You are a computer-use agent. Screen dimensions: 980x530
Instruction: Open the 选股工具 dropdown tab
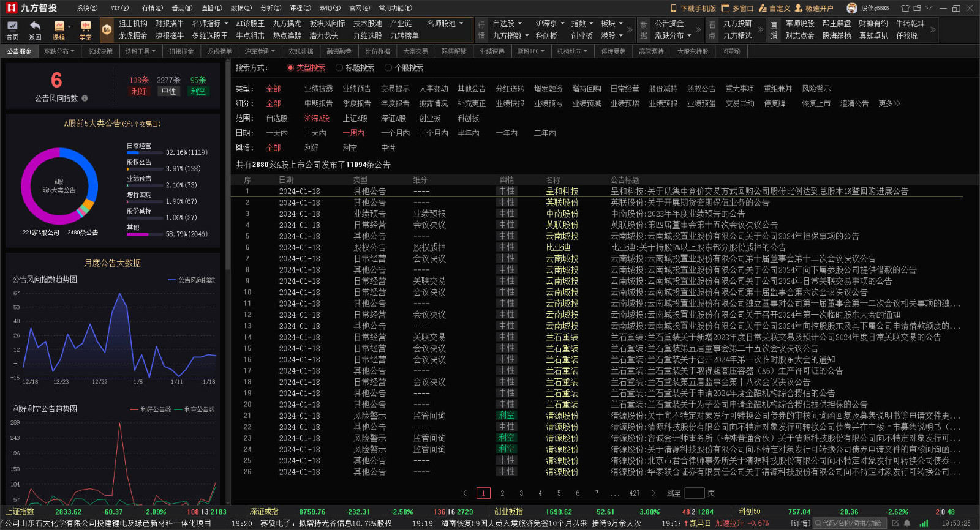pos(140,51)
